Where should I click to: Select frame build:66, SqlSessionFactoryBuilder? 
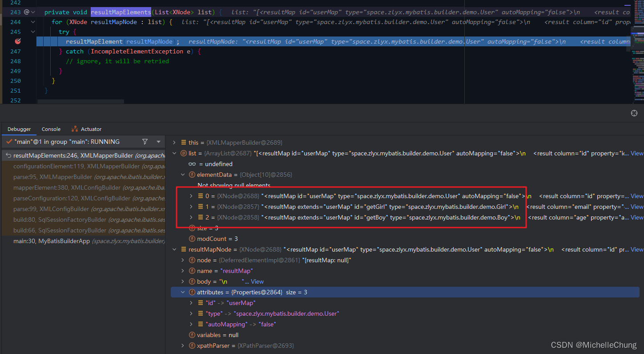[x=83, y=230]
